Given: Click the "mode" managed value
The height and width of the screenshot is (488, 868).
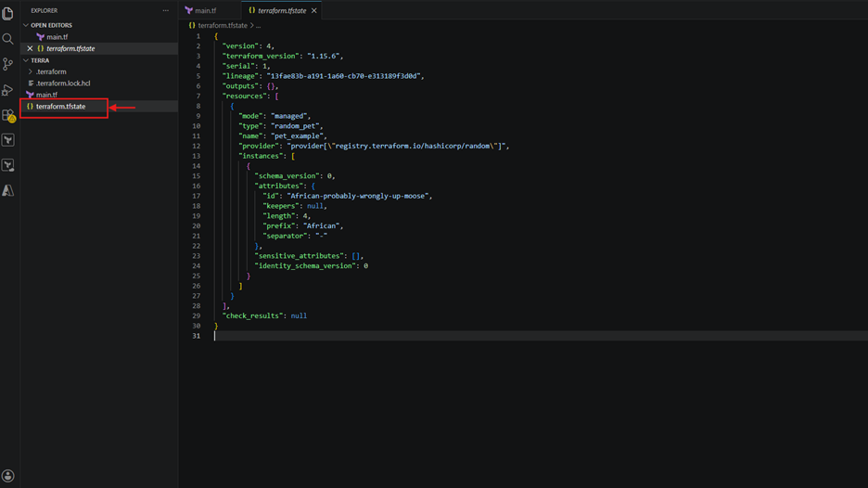Looking at the screenshot, I should pyautogui.click(x=289, y=116).
